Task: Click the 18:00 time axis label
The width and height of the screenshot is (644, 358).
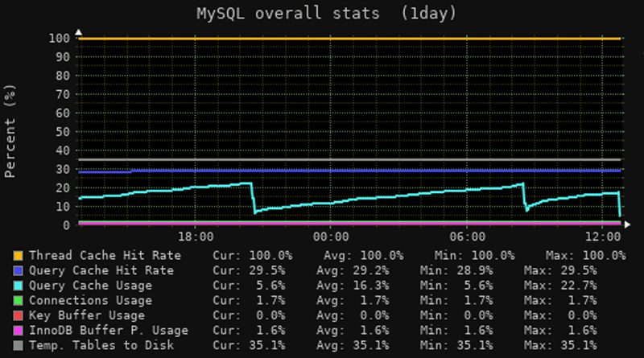Action: pos(196,237)
